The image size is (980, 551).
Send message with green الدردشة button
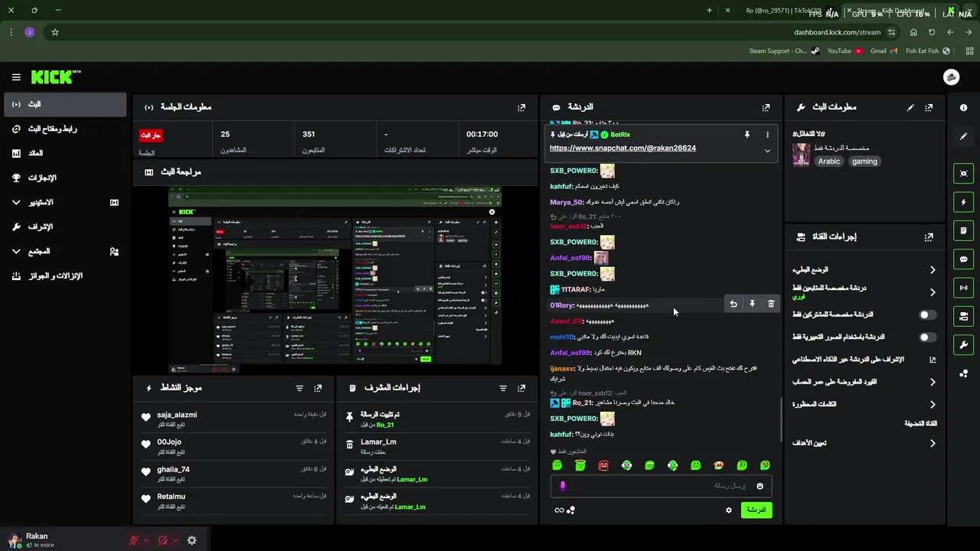coord(756,510)
